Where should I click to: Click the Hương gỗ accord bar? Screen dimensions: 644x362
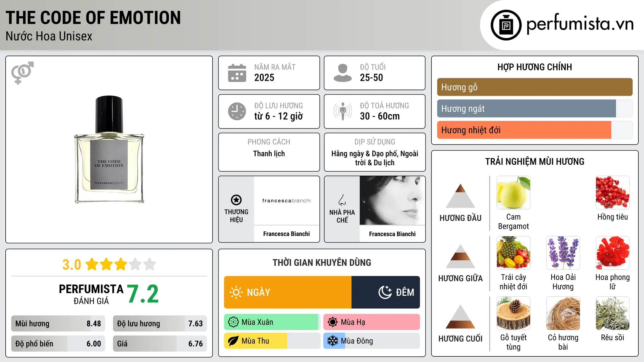pyautogui.click(x=535, y=87)
